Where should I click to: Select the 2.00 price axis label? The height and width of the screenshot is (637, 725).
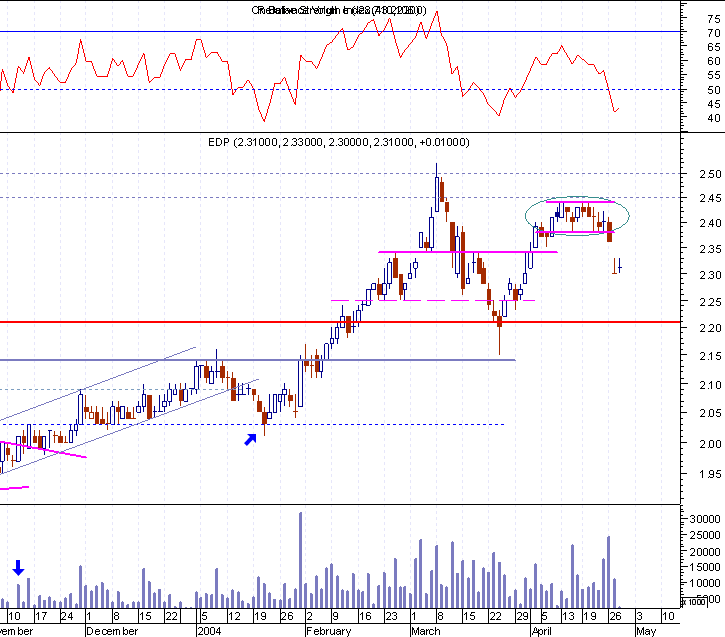[710, 444]
